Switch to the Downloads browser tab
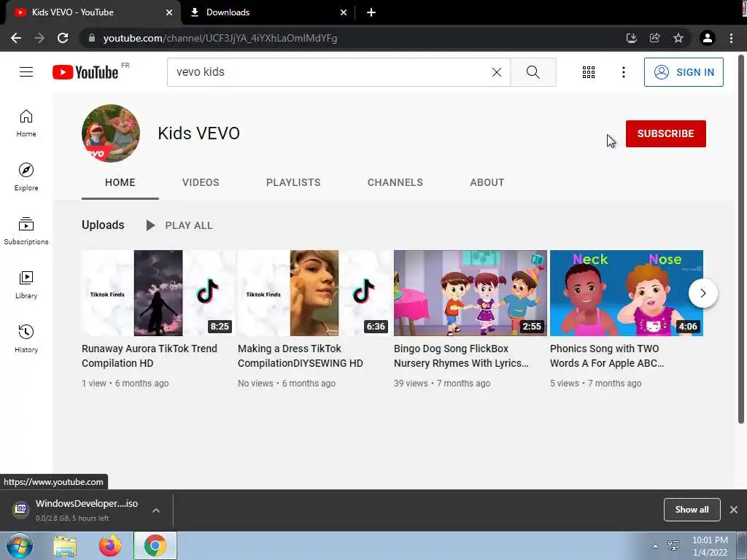The height and width of the screenshot is (560, 747). tap(267, 12)
